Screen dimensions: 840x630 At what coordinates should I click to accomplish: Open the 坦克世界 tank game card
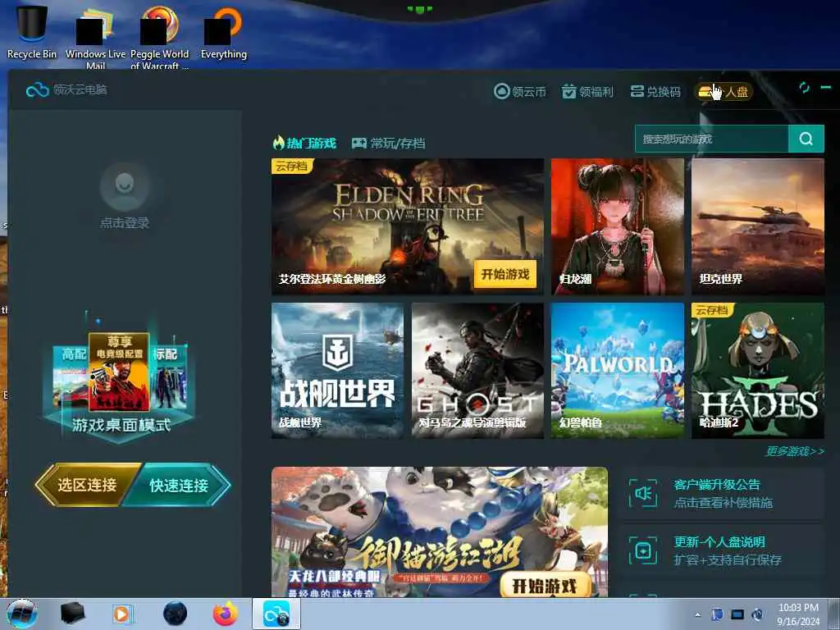pyautogui.click(x=757, y=226)
